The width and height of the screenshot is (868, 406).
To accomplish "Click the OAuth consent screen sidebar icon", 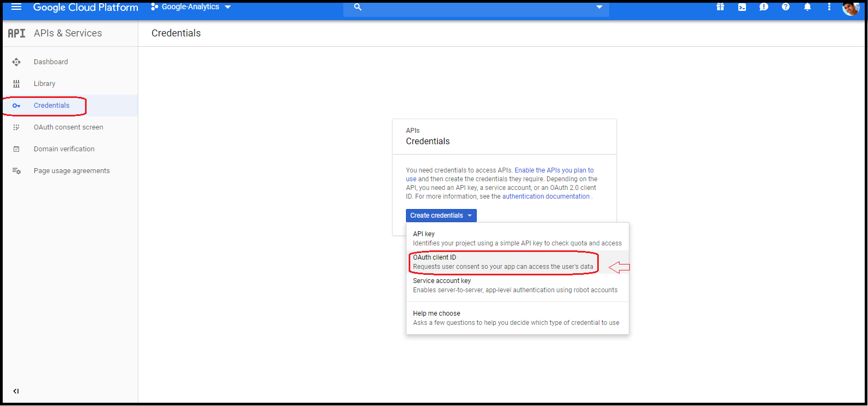I will point(16,127).
